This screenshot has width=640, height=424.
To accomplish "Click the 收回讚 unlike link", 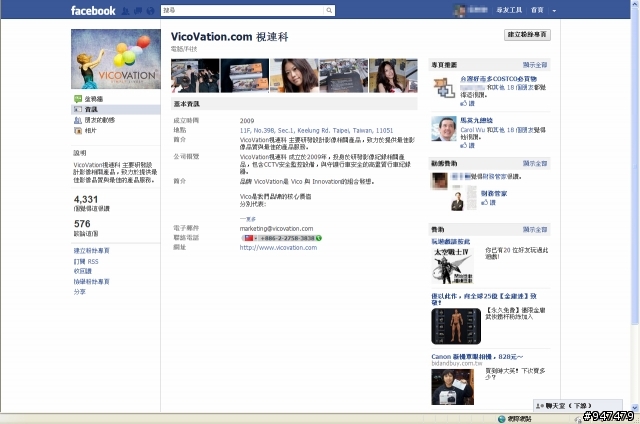I will [x=82, y=271].
